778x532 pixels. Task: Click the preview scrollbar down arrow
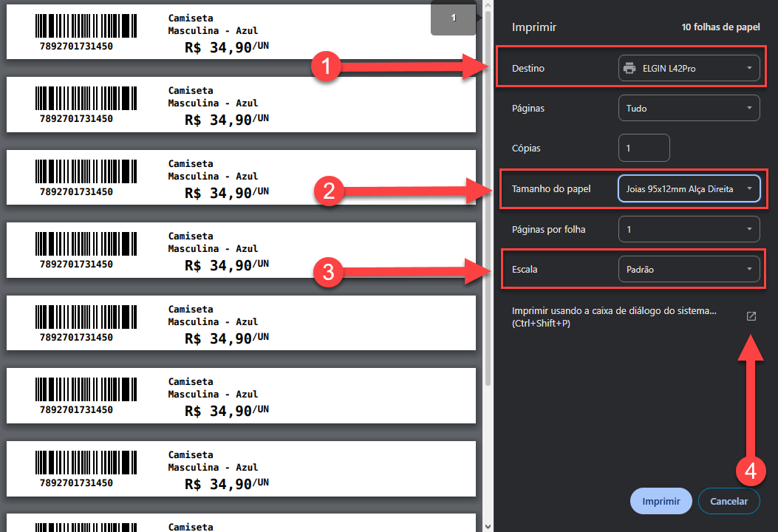[x=488, y=527]
